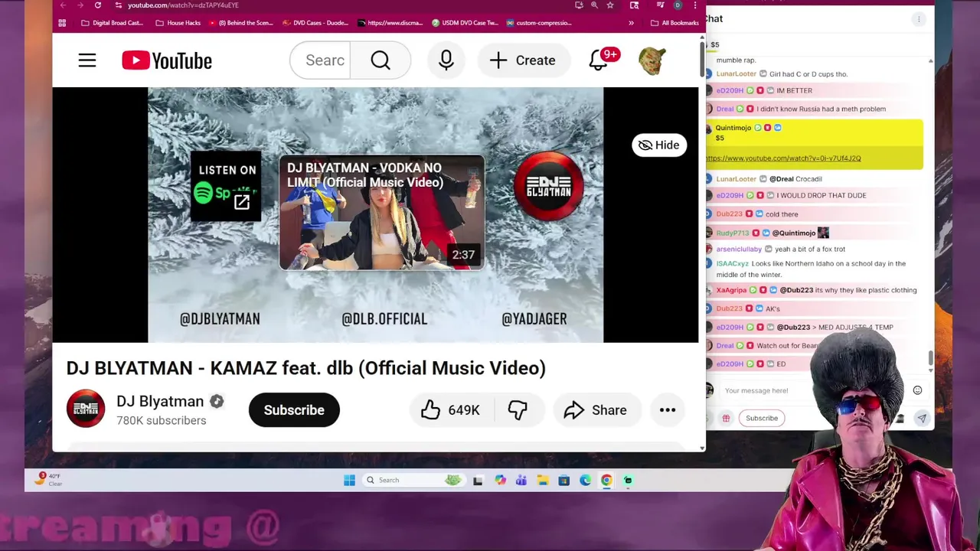Image resolution: width=980 pixels, height=551 pixels.
Task: Go back in Chrome
Action: tap(63, 5)
